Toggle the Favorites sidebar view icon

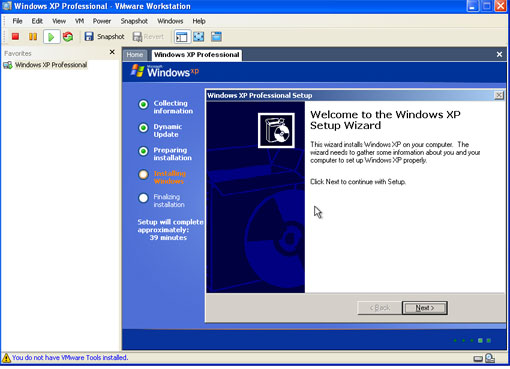pyautogui.click(x=182, y=37)
